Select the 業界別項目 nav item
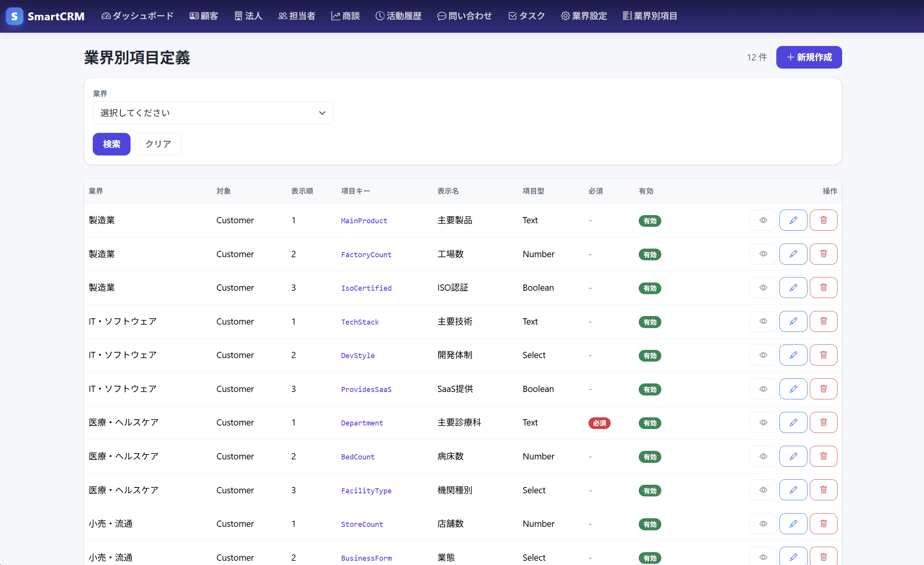The image size is (924, 565). (x=650, y=16)
